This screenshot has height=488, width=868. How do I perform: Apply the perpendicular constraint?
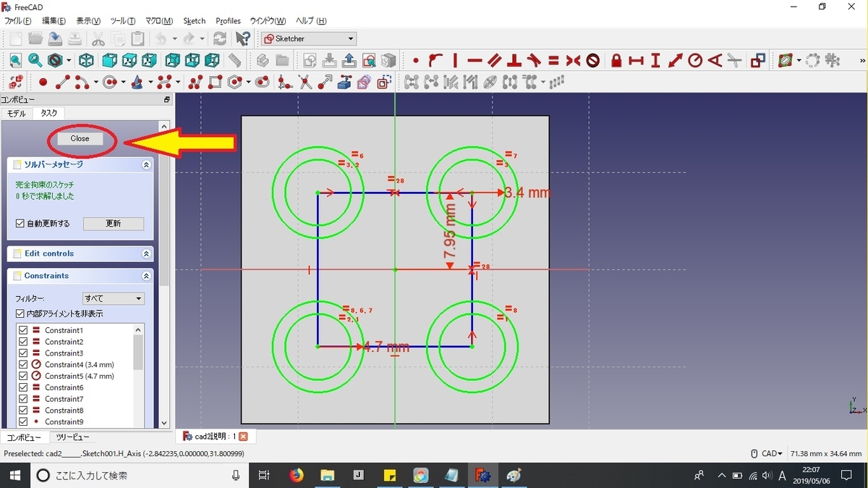coord(514,61)
